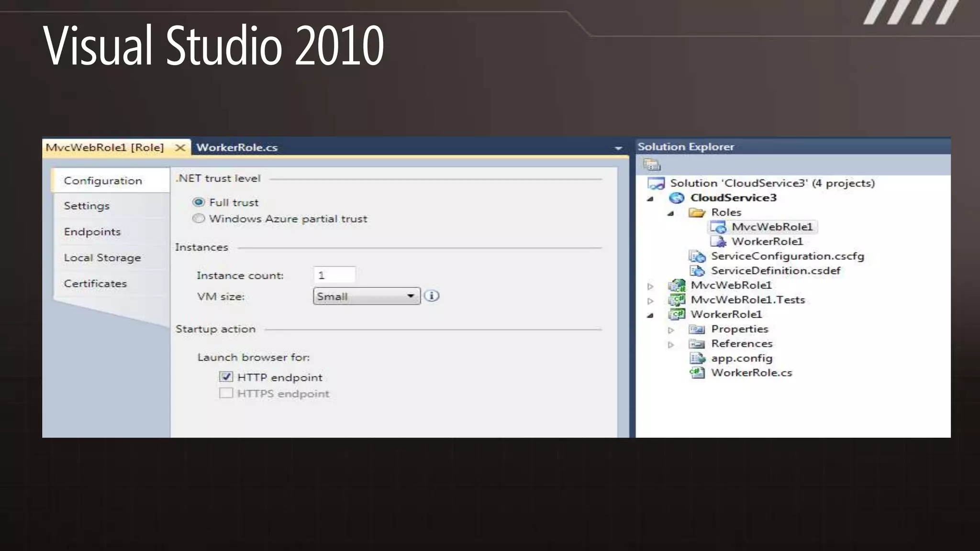
Task: Select the Full trust radio button
Action: tap(199, 202)
